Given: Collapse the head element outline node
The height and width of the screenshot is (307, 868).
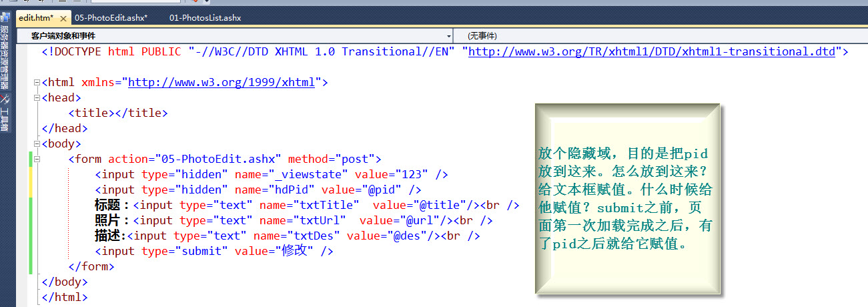Looking at the screenshot, I should click(36, 98).
